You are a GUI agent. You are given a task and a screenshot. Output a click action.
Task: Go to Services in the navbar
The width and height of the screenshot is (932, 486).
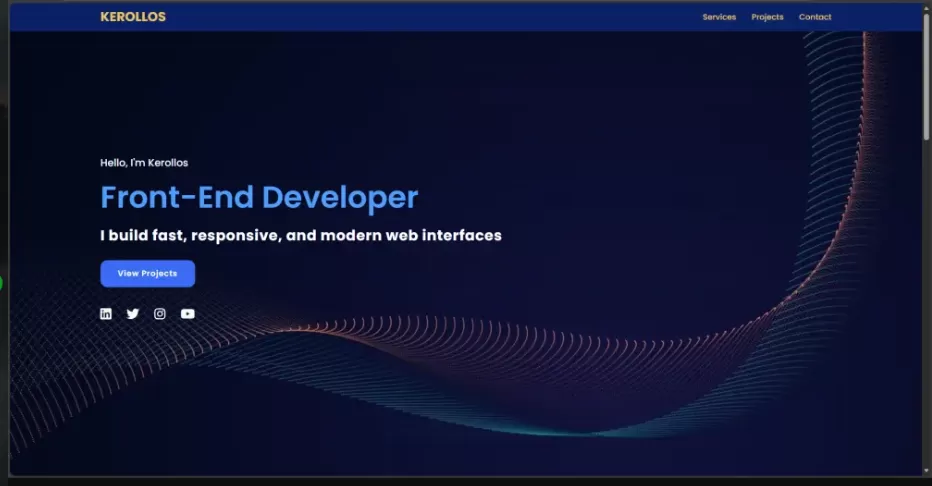(719, 17)
